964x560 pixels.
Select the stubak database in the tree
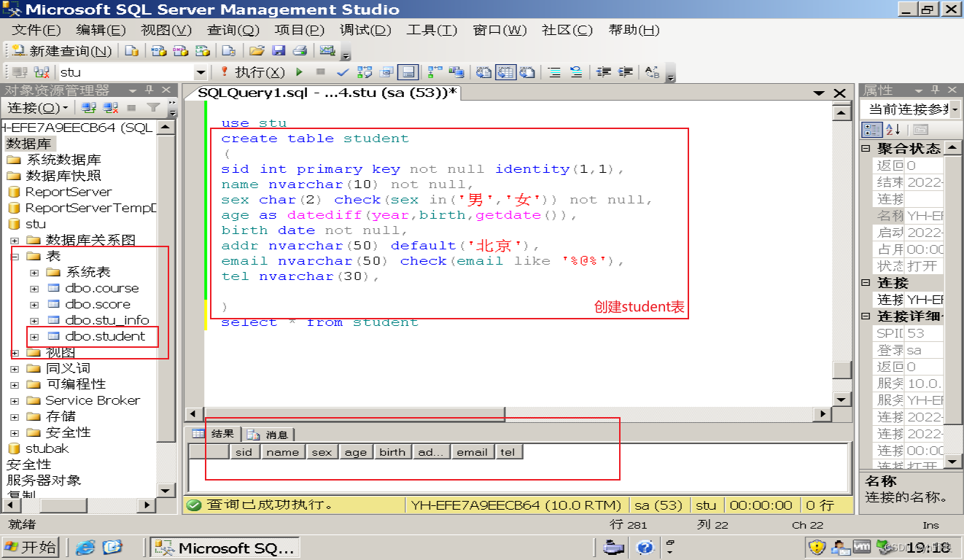coord(47,448)
